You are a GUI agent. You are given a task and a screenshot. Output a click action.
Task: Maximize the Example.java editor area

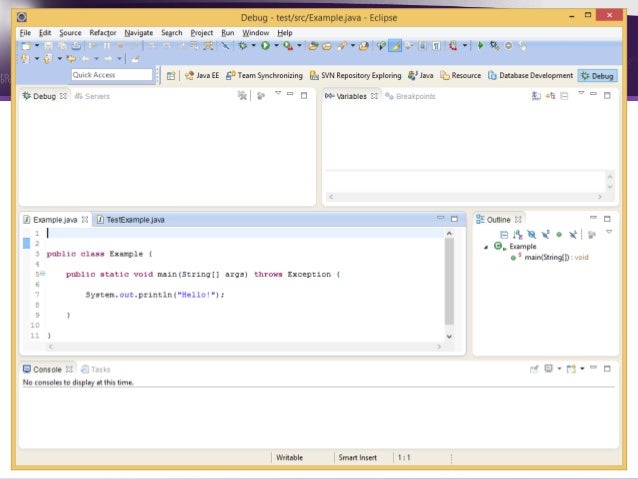[x=454, y=218]
